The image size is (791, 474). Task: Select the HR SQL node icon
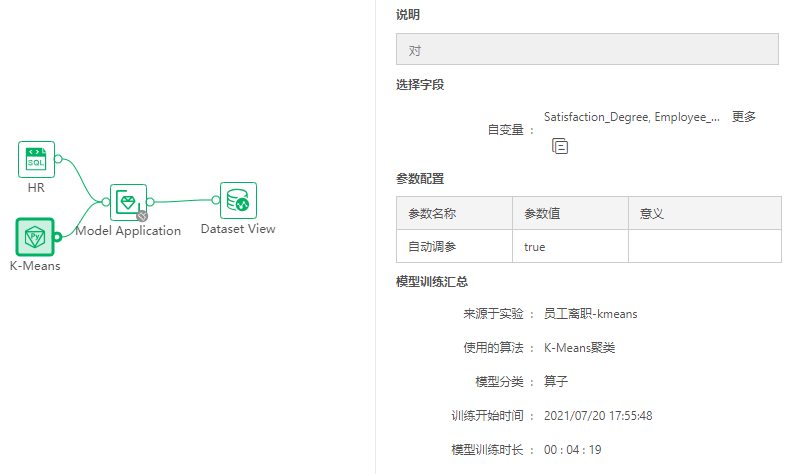coord(36,159)
